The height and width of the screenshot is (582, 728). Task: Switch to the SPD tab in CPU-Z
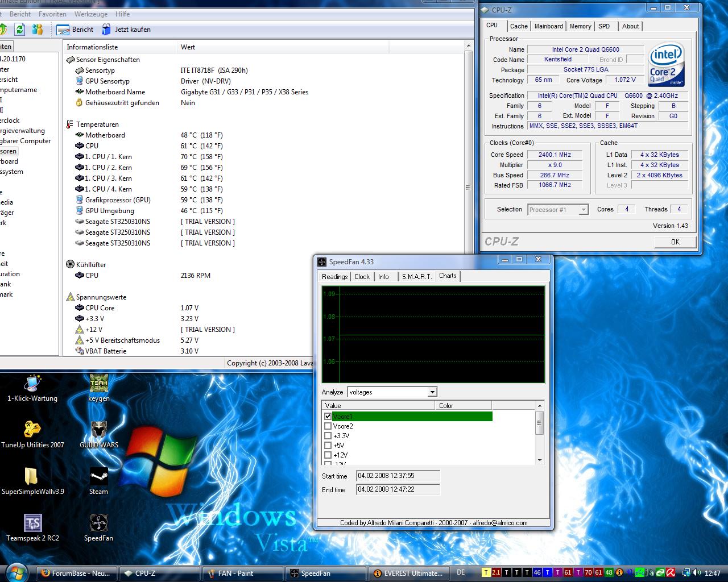coord(604,26)
